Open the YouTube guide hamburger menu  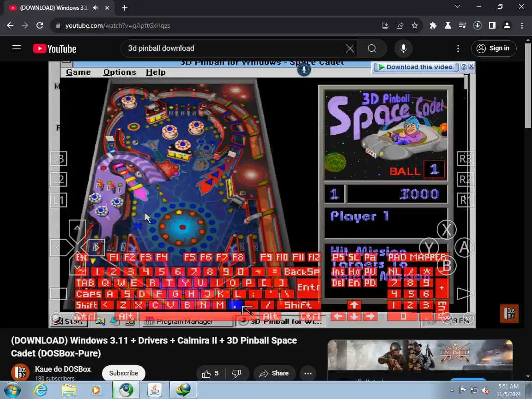[17, 48]
